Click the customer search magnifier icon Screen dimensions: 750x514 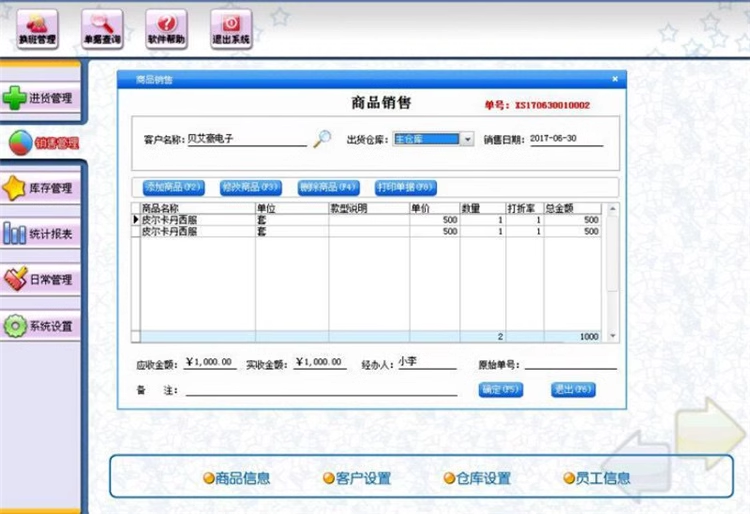322,139
